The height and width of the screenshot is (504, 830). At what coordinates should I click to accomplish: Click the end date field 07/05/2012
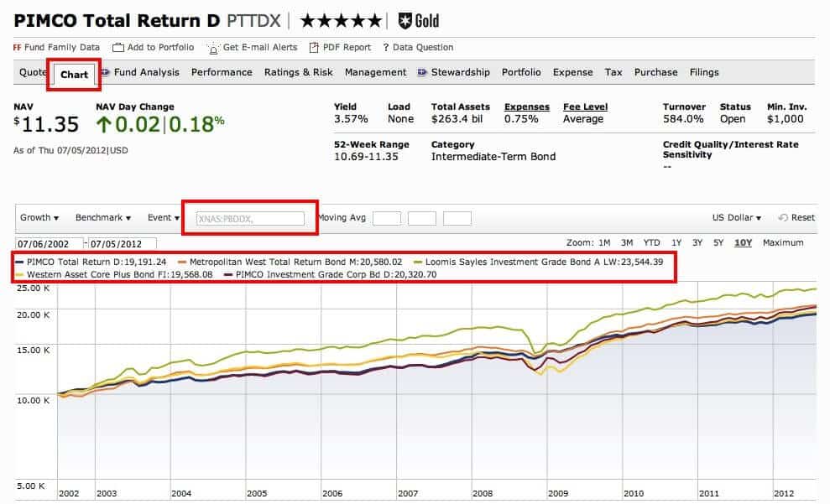point(123,244)
